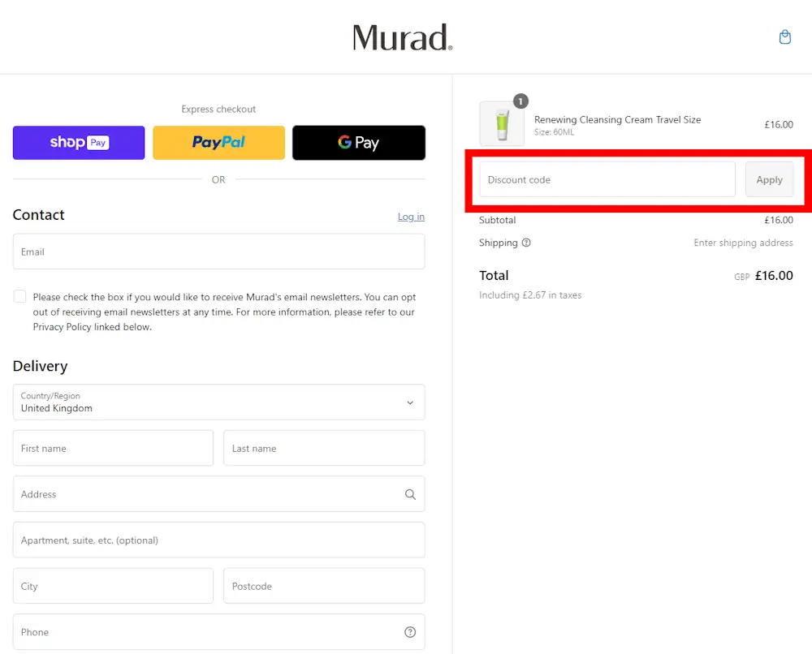The image size is (812, 654).
Task: Click the Express checkout label
Action: (218, 110)
